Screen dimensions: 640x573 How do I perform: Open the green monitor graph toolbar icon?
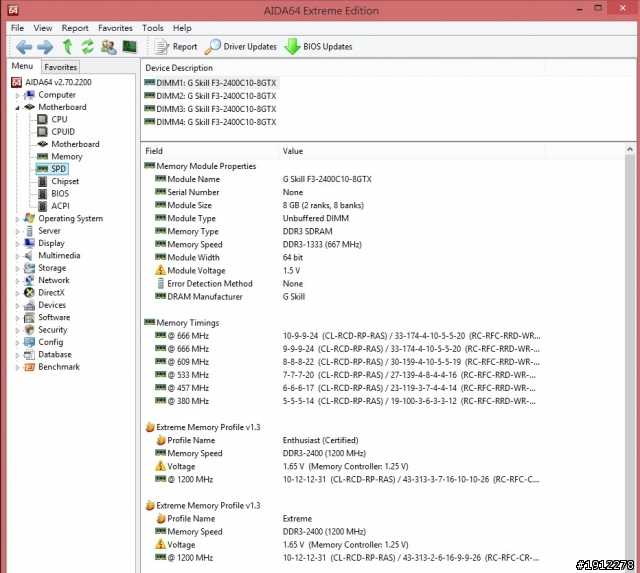(130, 47)
